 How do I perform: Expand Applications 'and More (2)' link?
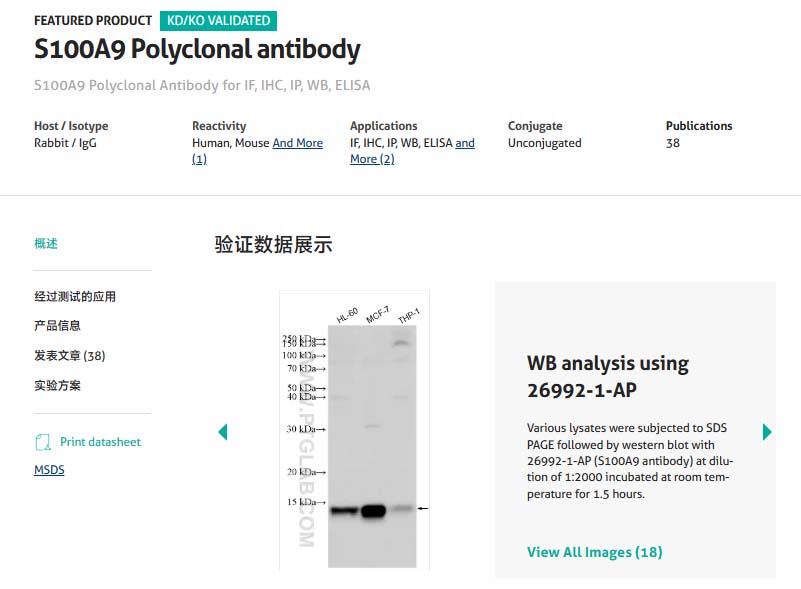tap(464, 143)
